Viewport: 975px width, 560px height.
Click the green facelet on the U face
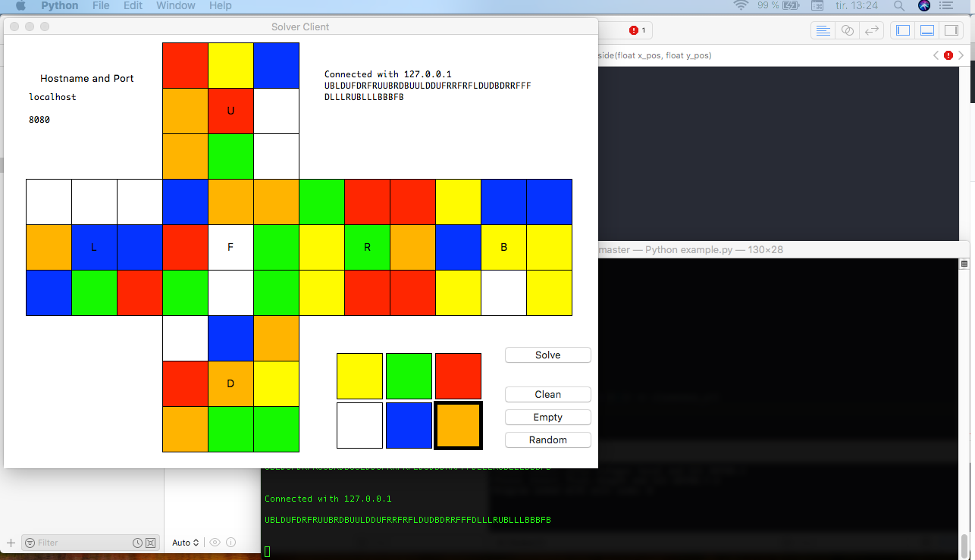click(230, 156)
